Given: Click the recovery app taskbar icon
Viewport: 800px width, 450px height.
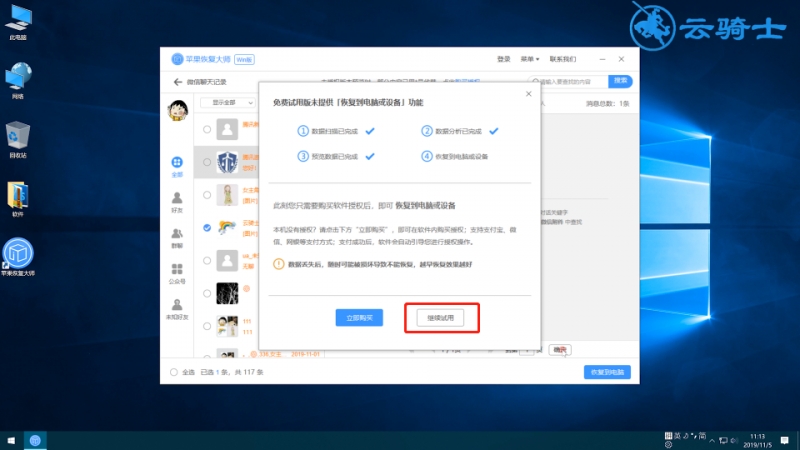Looking at the screenshot, I should point(35,440).
